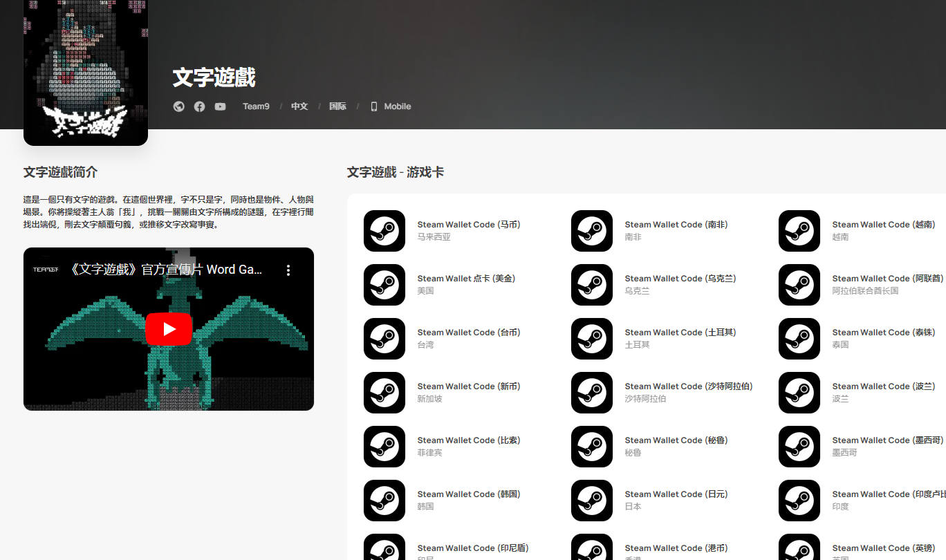Click Steam icon for 波兰 wallet code
This screenshot has height=560, width=946.
pyautogui.click(x=799, y=393)
